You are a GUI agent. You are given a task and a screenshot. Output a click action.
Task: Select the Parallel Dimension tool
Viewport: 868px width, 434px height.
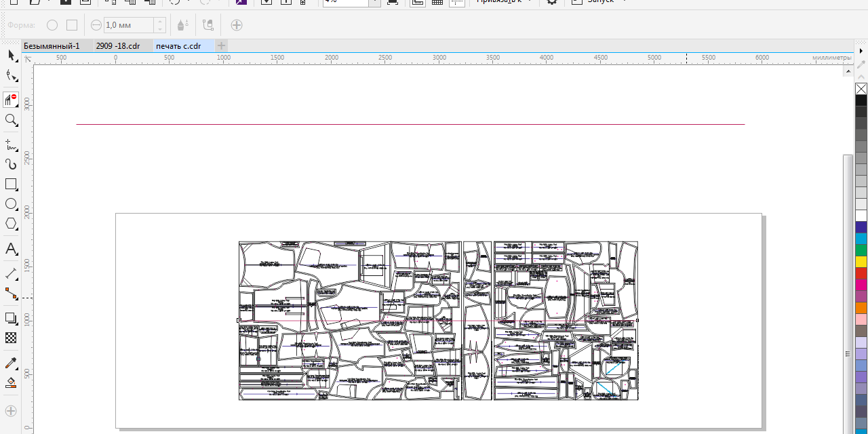(11, 273)
